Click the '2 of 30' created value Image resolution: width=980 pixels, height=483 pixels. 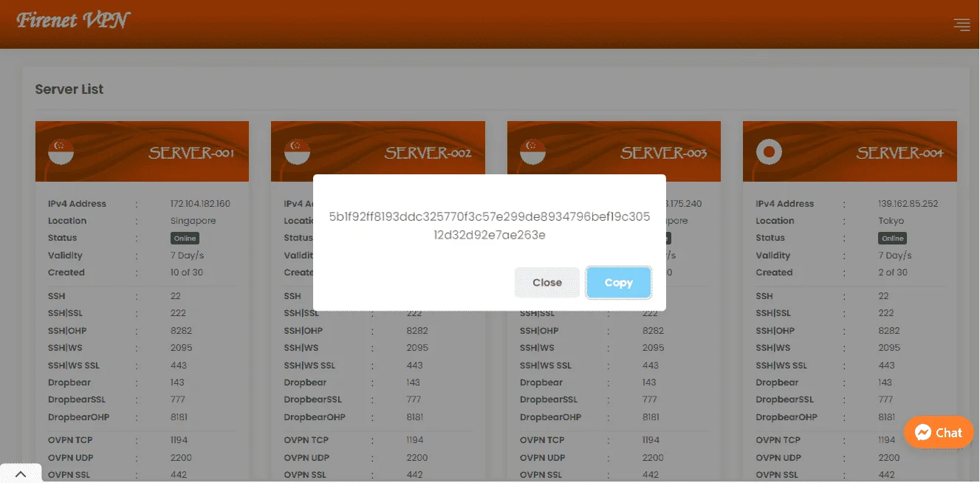(894, 273)
